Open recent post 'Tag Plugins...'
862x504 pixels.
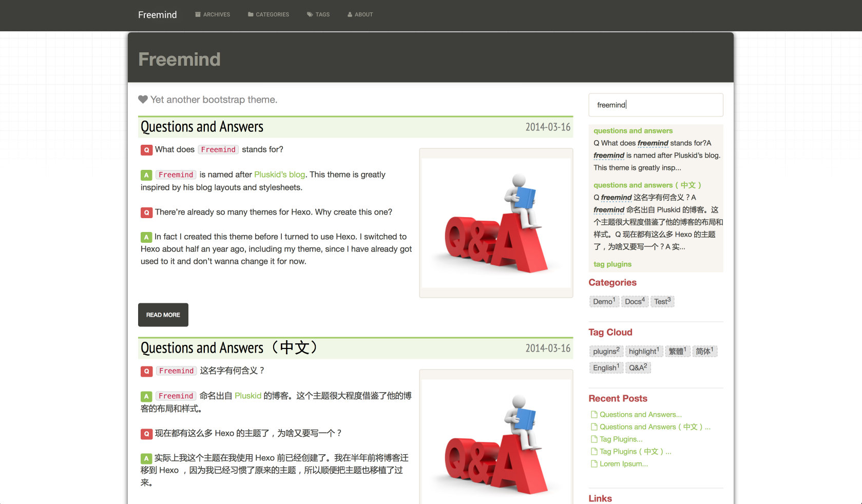[621, 439]
